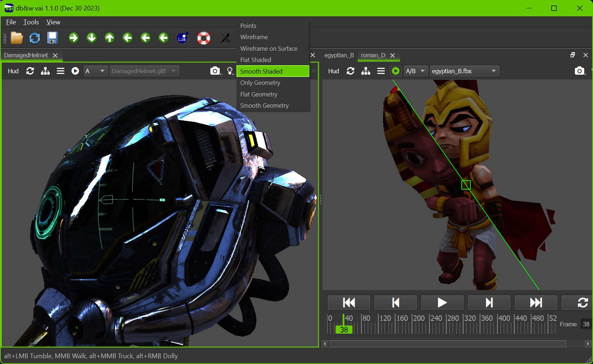Click the status bar navigation hint text
The height and width of the screenshot is (364, 593).
click(x=91, y=356)
